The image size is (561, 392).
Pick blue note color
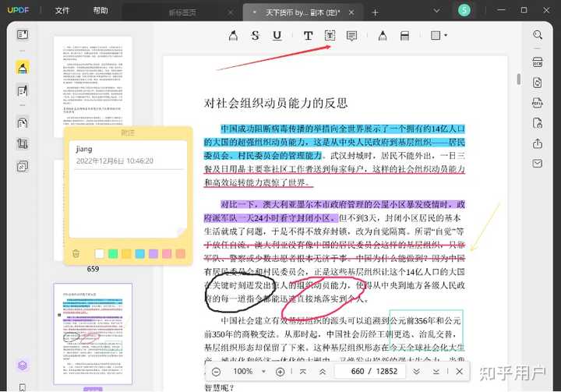click(x=140, y=253)
